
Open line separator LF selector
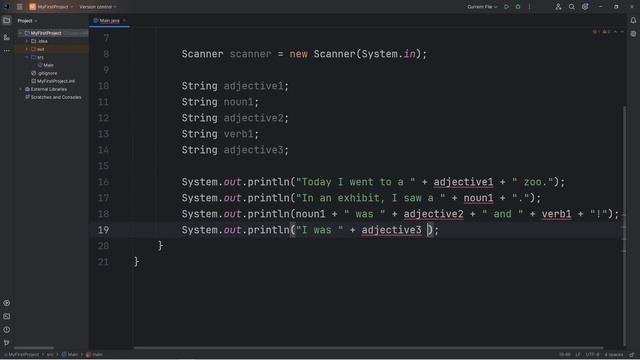point(578,355)
